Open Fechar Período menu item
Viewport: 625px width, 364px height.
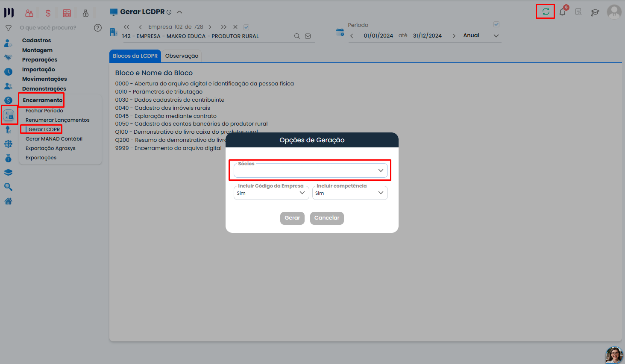pyautogui.click(x=44, y=111)
